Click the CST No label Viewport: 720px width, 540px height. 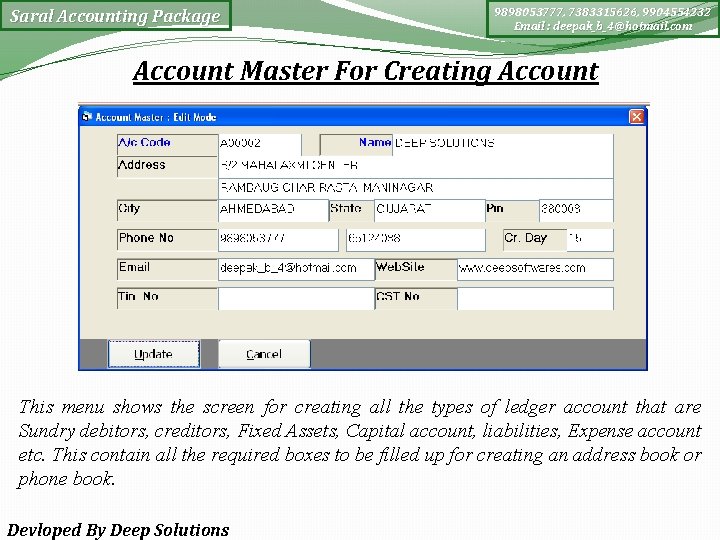click(398, 297)
